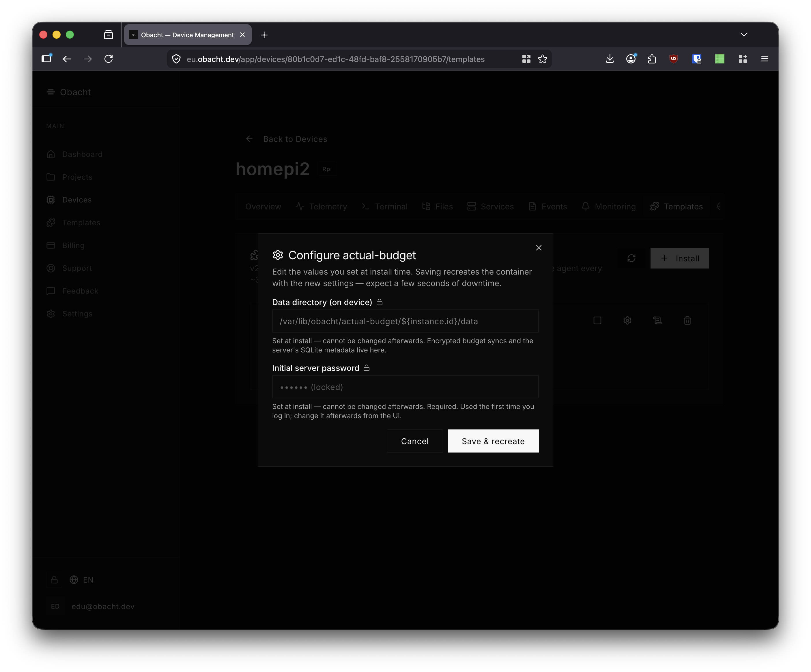
Task: Click the EN language selector
Action: click(81, 580)
